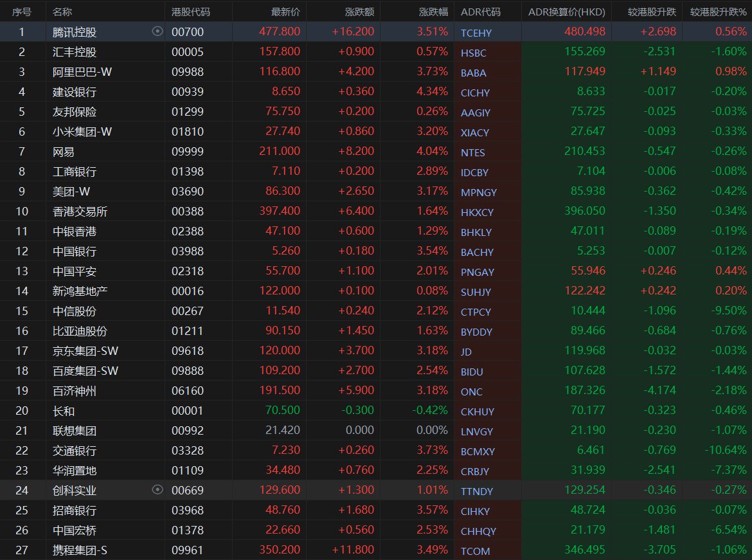Click the XIACY ADR code
Screen dimensions: 752x560
(x=475, y=132)
